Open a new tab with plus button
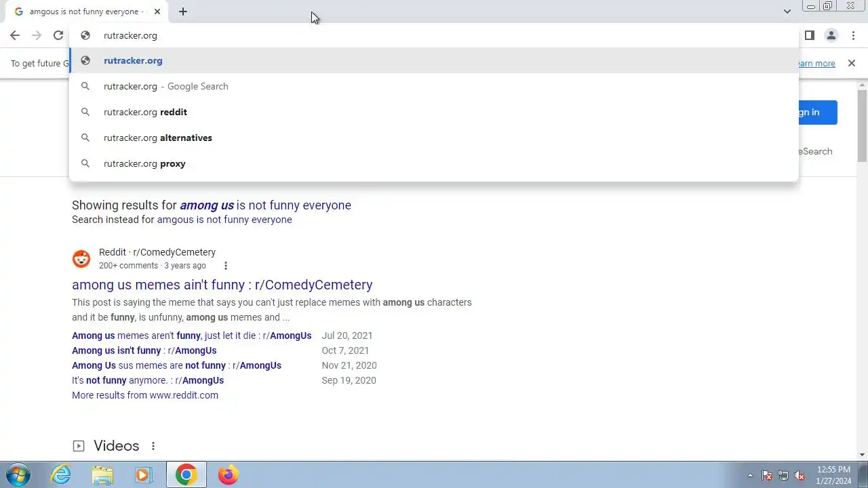 tap(183, 12)
